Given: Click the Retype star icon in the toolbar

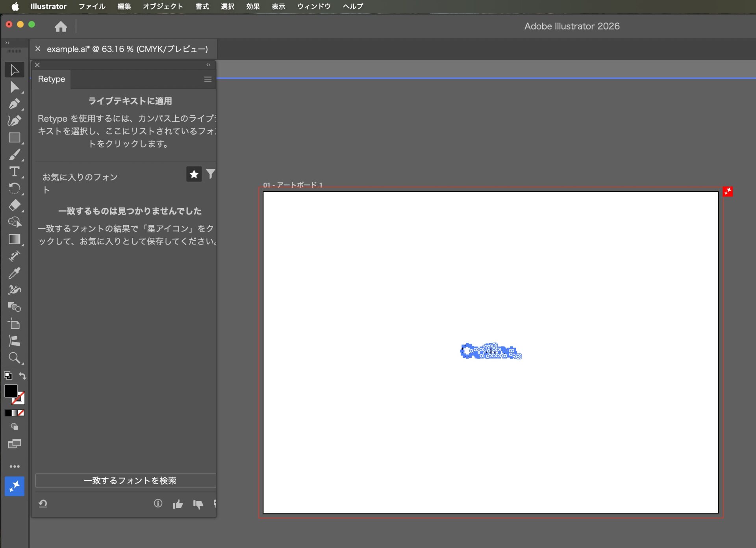Looking at the screenshot, I should click(14, 486).
